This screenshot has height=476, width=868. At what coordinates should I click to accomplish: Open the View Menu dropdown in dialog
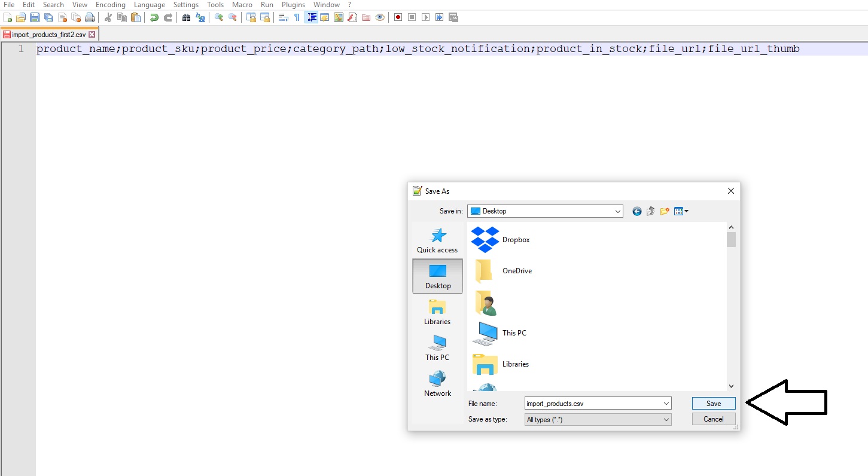tap(681, 211)
